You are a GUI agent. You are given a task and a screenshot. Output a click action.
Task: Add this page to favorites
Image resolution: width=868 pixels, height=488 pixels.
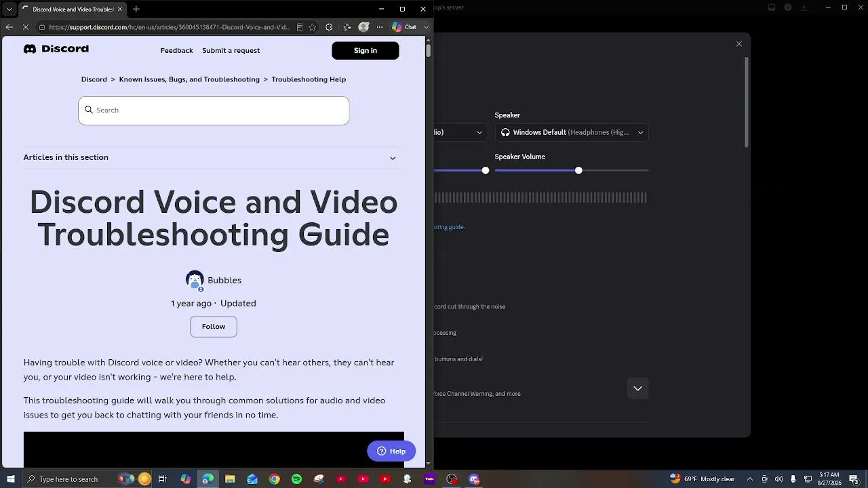[312, 27]
